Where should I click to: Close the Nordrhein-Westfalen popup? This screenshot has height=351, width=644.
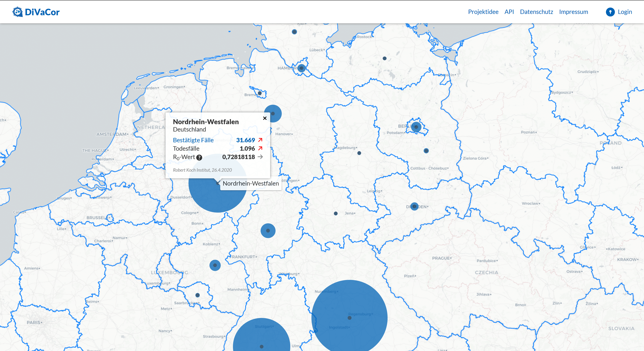coord(265,118)
